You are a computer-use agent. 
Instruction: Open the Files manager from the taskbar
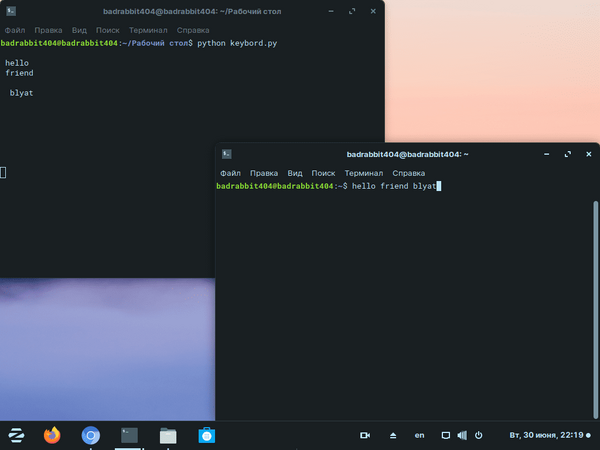[168, 435]
